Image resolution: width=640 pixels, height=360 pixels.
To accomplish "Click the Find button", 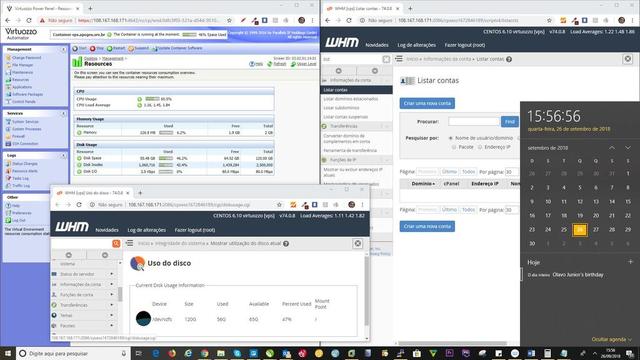I will (x=509, y=122).
